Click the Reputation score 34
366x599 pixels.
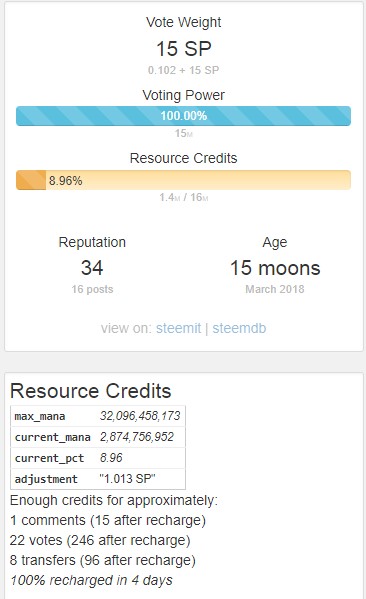click(92, 268)
